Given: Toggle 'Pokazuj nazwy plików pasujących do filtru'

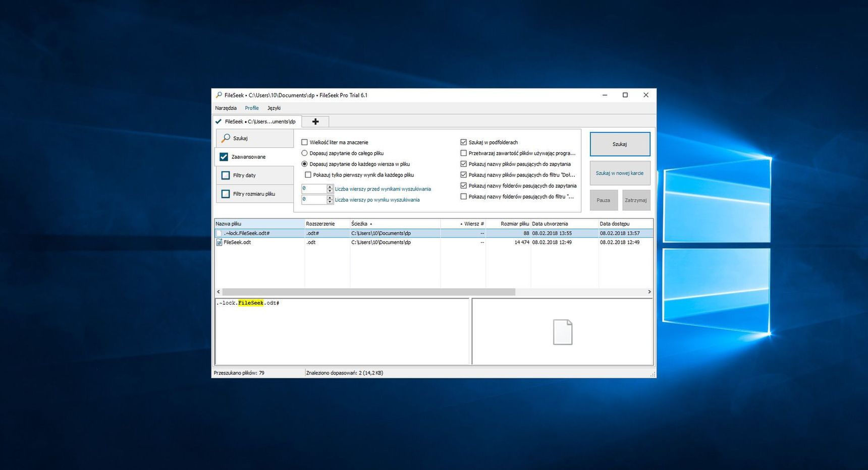Looking at the screenshot, I should coord(463,175).
